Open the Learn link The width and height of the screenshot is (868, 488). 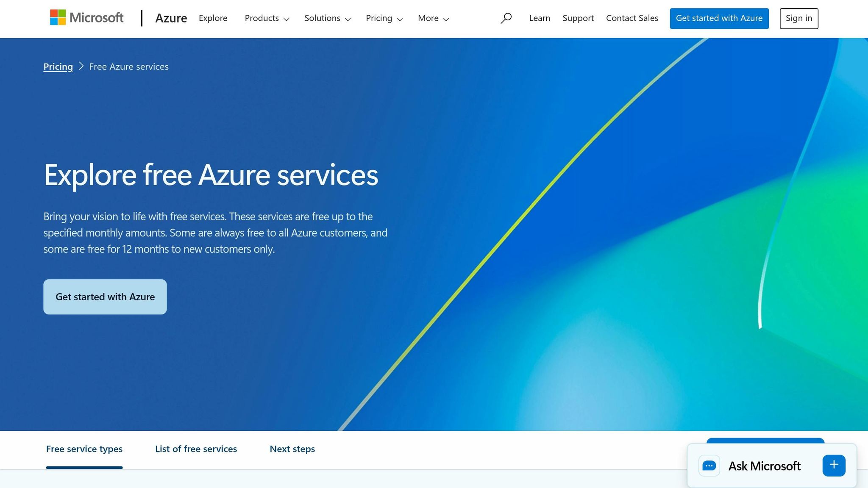(x=540, y=18)
